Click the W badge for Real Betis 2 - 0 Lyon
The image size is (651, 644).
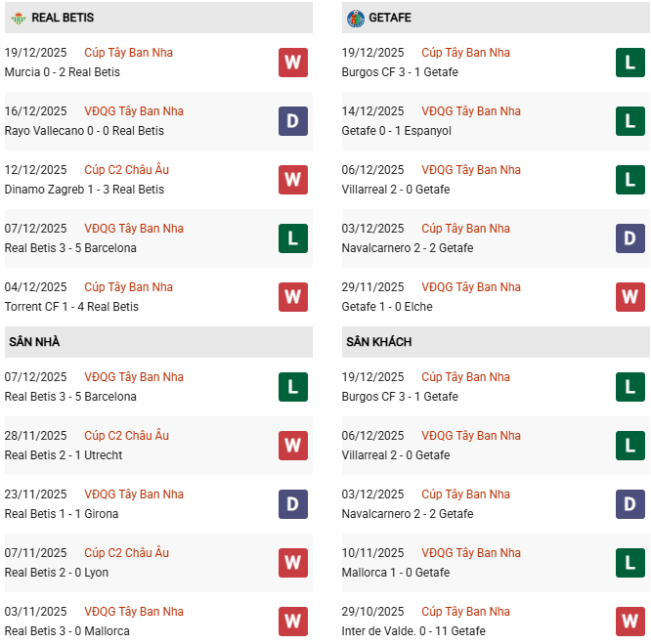[x=292, y=563]
